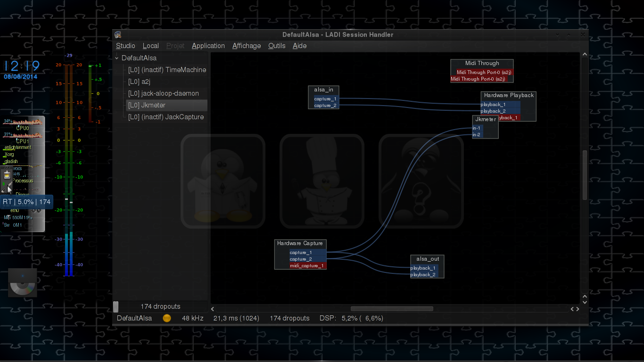Click the CPU0 graph in the system monitor
Viewport: 644px width, 362px height.
23,122
